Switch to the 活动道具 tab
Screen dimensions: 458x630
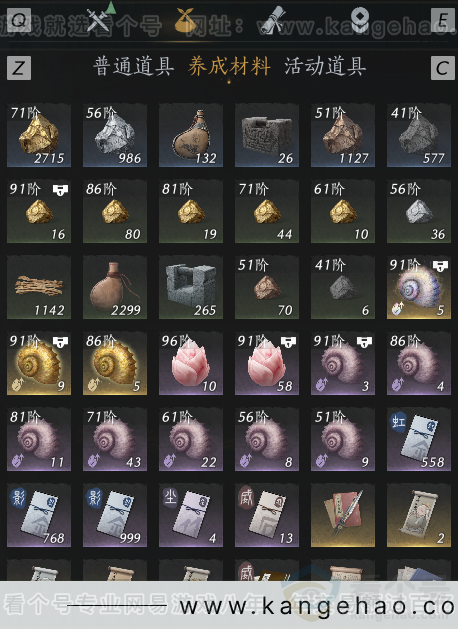[325, 66]
